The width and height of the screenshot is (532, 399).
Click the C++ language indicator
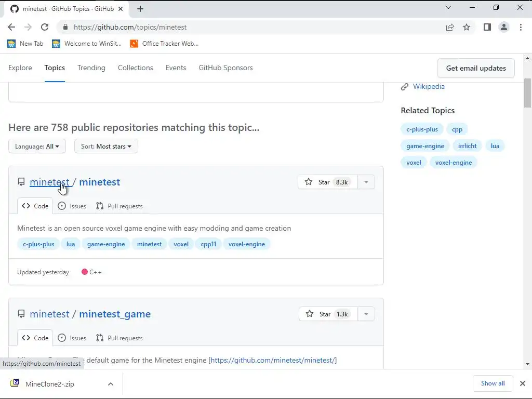pyautogui.click(x=91, y=272)
